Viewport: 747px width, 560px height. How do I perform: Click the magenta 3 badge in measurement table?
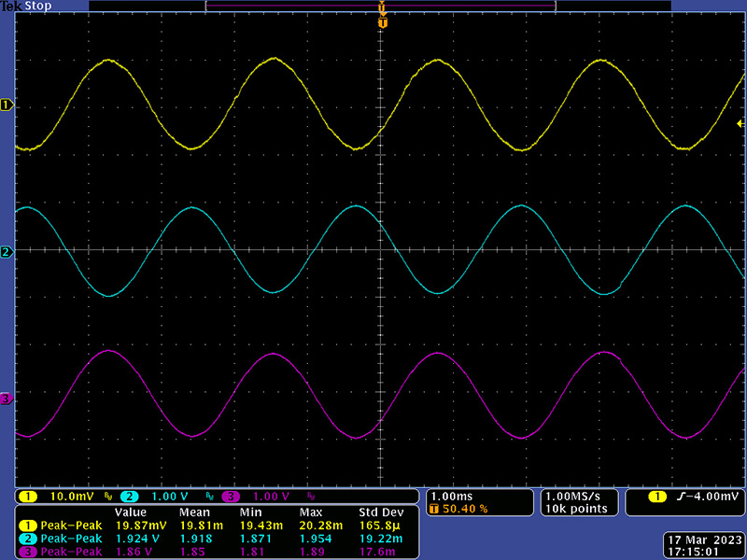point(28,552)
